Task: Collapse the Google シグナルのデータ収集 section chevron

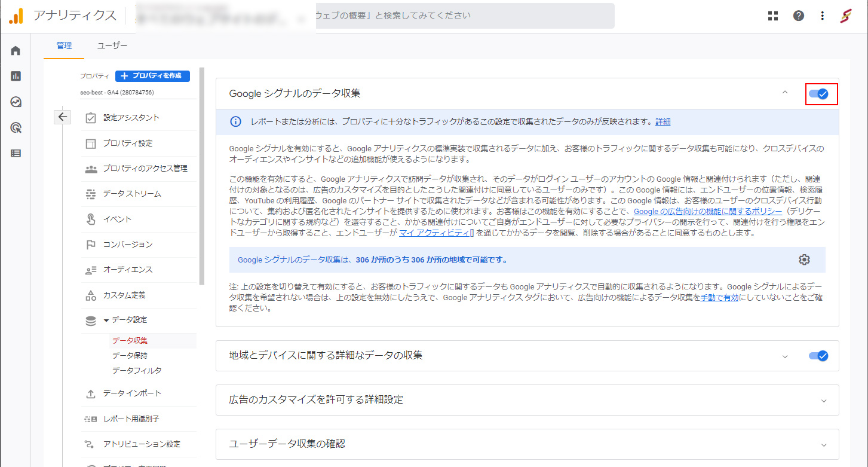Action: [785, 93]
